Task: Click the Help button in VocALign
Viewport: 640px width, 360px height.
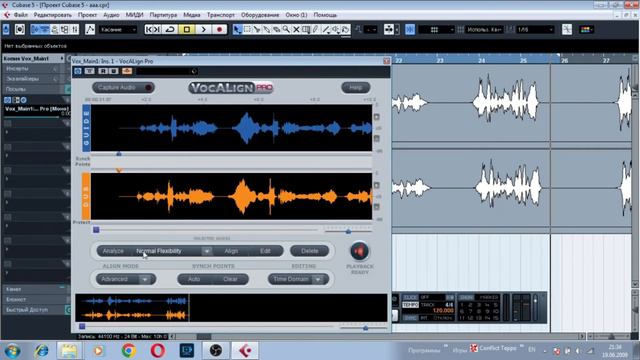Action: tap(356, 87)
